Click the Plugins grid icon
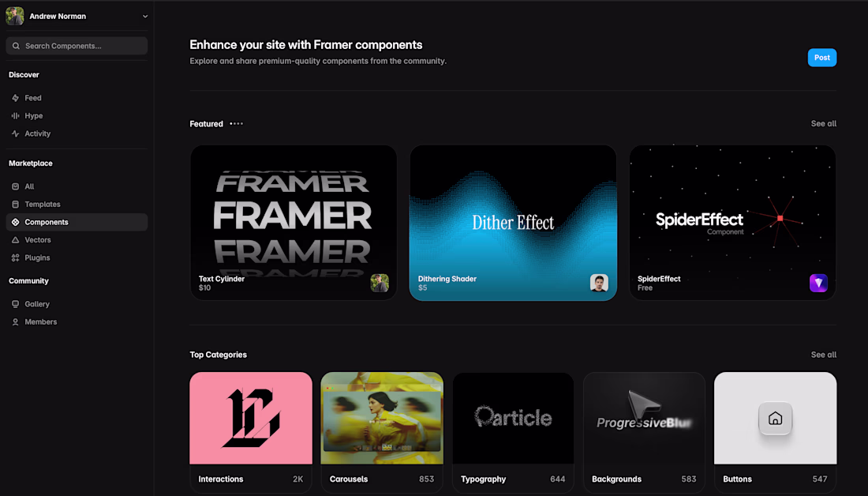Viewport: 868px width, 496px height. [x=16, y=257]
